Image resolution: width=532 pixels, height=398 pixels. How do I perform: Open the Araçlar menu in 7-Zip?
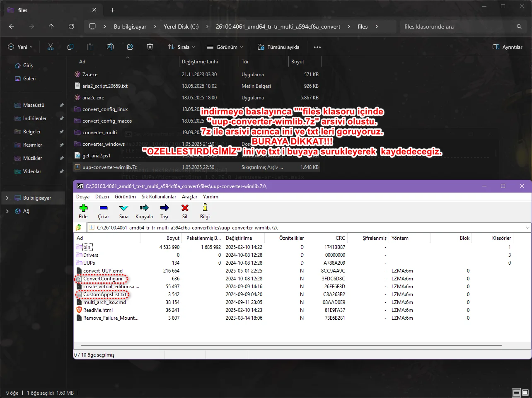[x=189, y=197]
